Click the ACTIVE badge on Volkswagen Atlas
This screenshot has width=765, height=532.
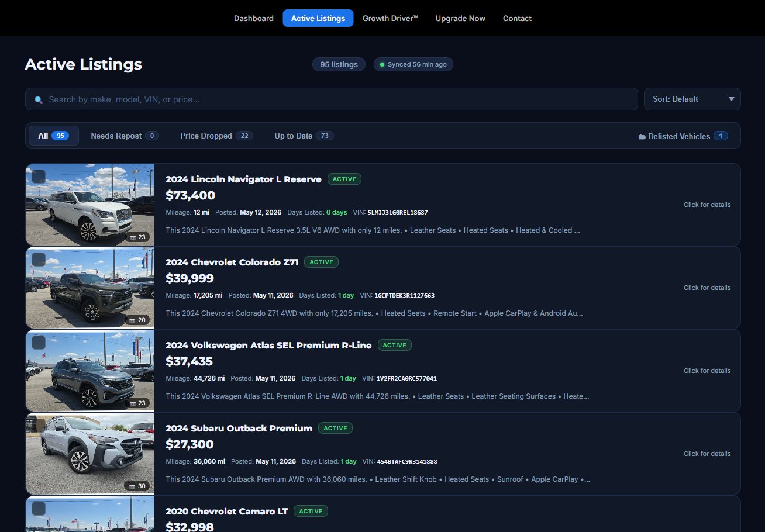point(395,345)
